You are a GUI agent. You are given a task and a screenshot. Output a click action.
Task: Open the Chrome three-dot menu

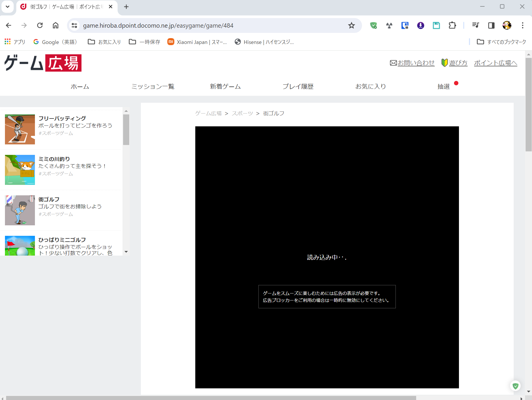tap(522, 25)
